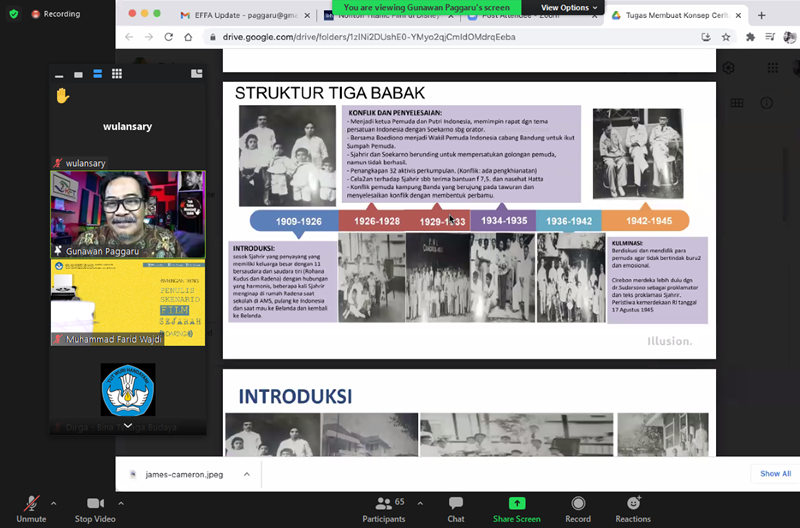
Task: Switch video panel to grid view
Action: tap(117, 74)
